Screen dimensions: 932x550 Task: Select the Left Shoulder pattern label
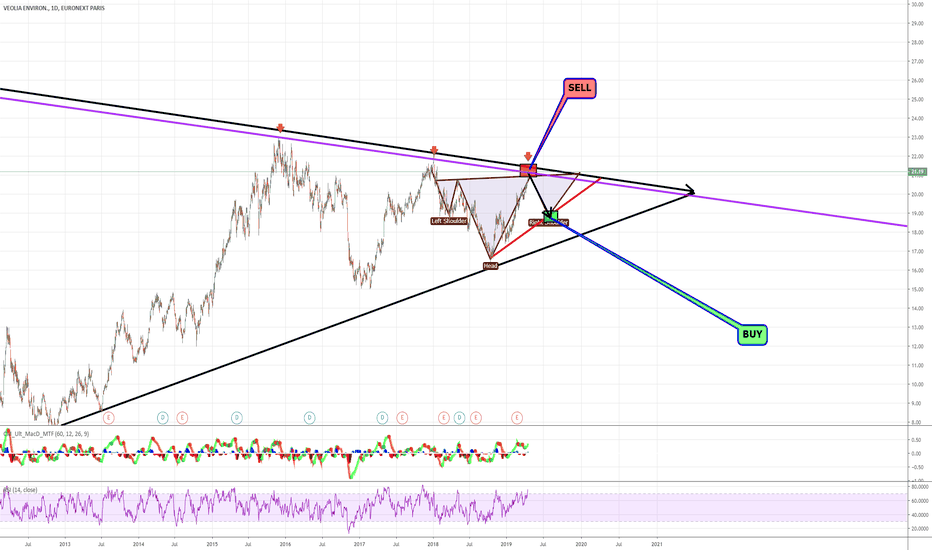click(x=449, y=221)
